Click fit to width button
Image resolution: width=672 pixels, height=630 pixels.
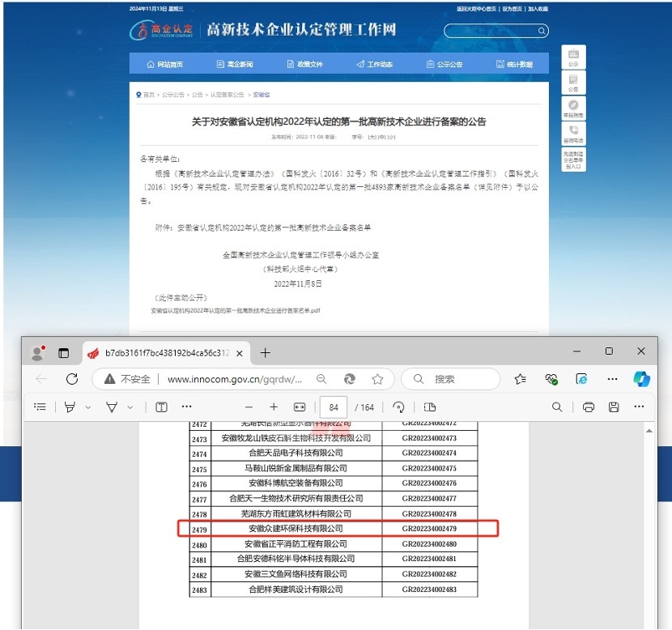click(x=300, y=407)
